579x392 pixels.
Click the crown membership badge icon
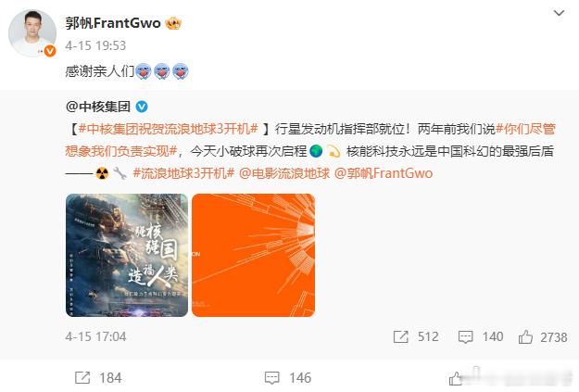pos(173,24)
